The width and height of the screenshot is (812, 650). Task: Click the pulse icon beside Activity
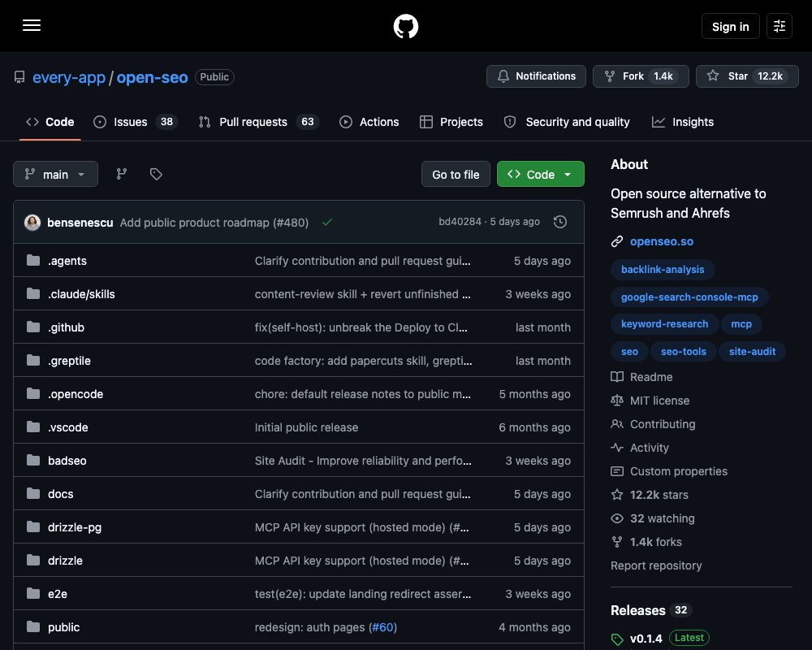(x=617, y=448)
